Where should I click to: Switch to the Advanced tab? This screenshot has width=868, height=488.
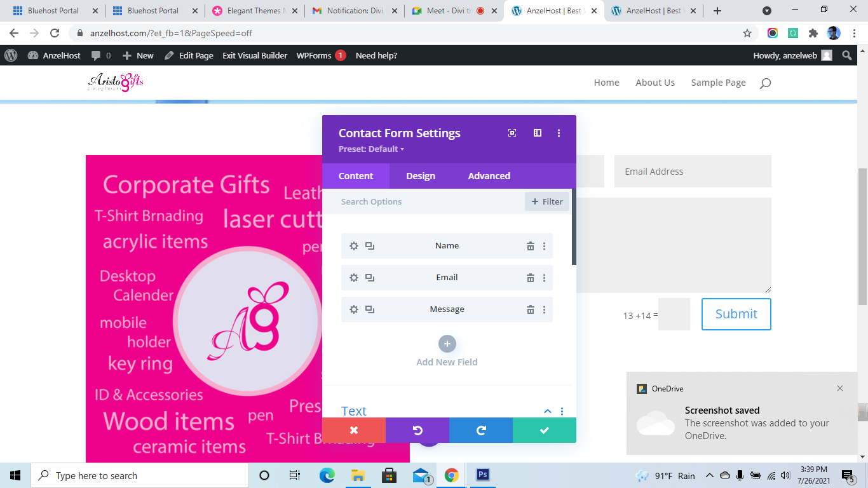[x=489, y=176]
